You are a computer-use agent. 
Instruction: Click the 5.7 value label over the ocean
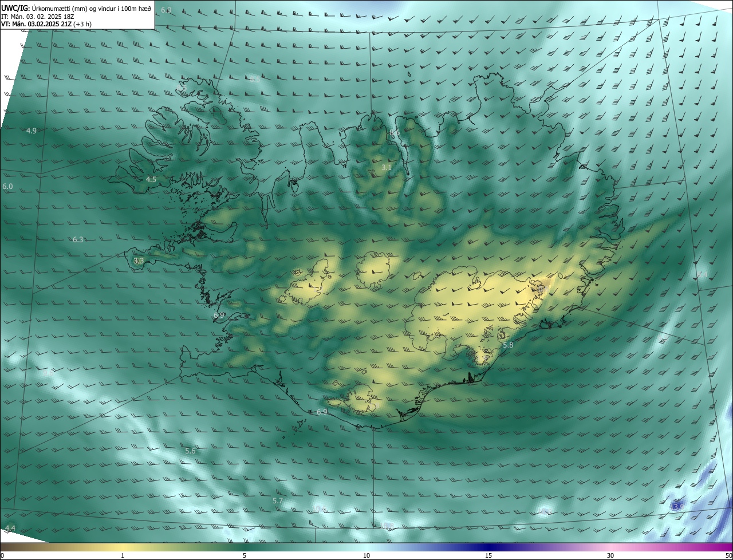[278, 501]
